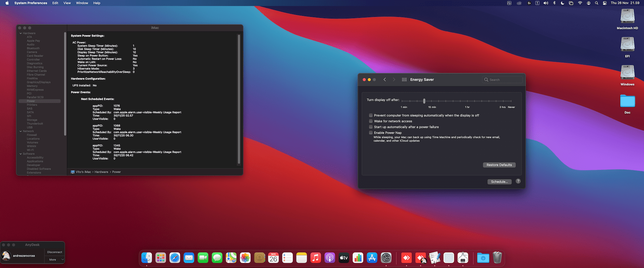Collapse the Hardware section in the sidebar
The image size is (644, 268).
(x=21, y=33)
